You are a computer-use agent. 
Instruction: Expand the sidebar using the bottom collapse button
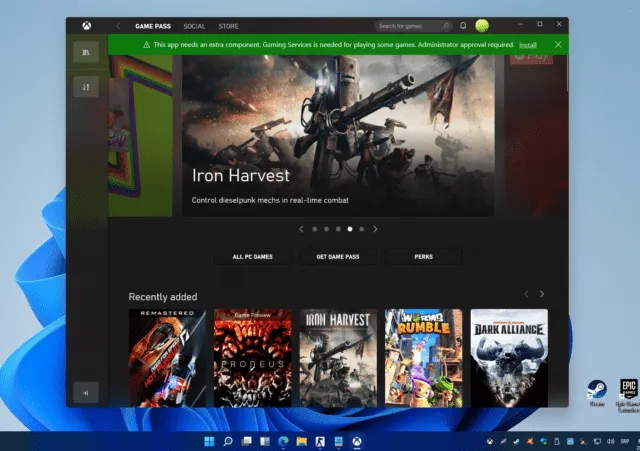[86, 393]
